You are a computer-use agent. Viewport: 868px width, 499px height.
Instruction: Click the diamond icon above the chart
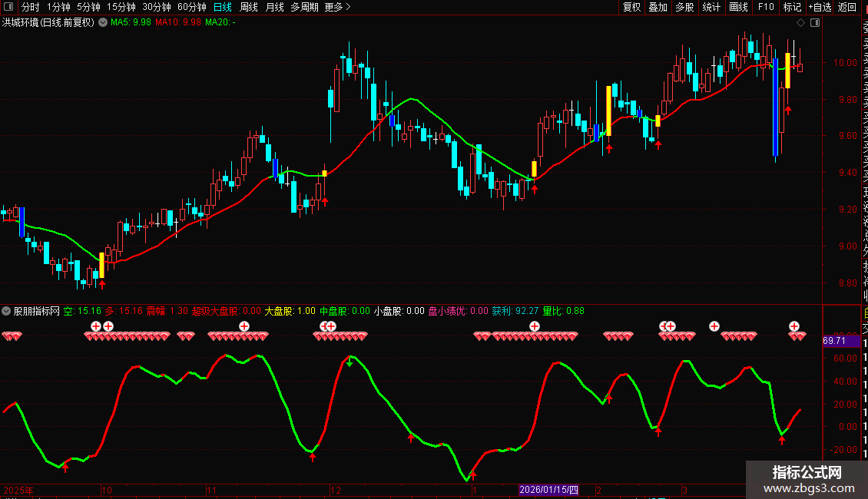pos(800,23)
